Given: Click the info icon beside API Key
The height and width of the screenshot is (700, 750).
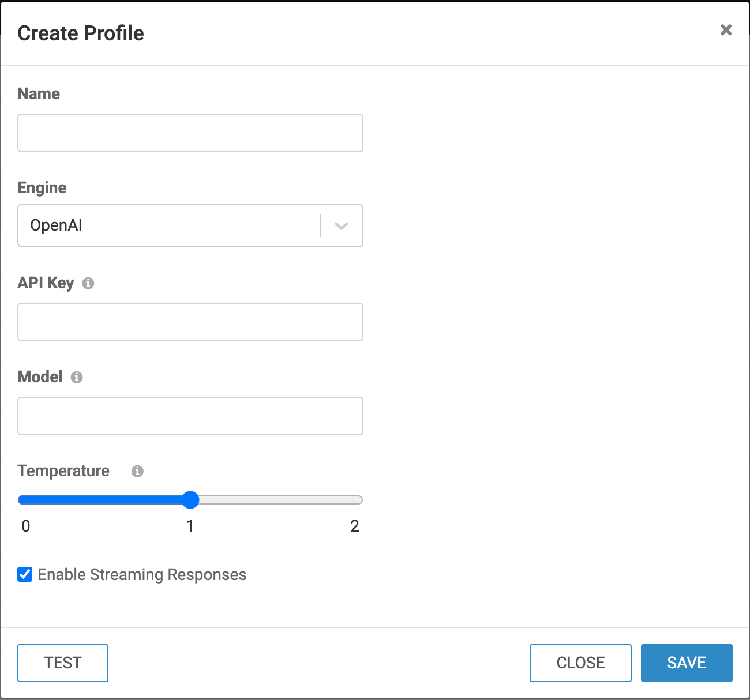Looking at the screenshot, I should pos(88,283).
